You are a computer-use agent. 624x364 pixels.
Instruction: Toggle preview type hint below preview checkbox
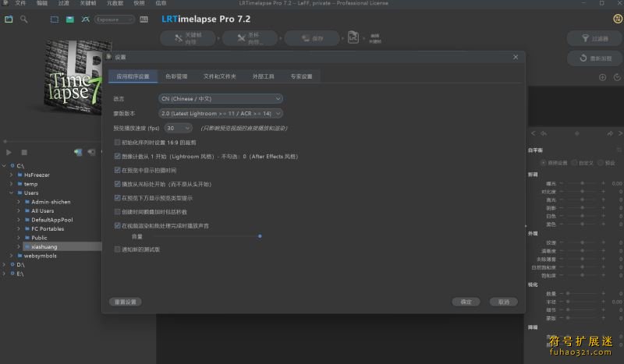tap(117, 198)
